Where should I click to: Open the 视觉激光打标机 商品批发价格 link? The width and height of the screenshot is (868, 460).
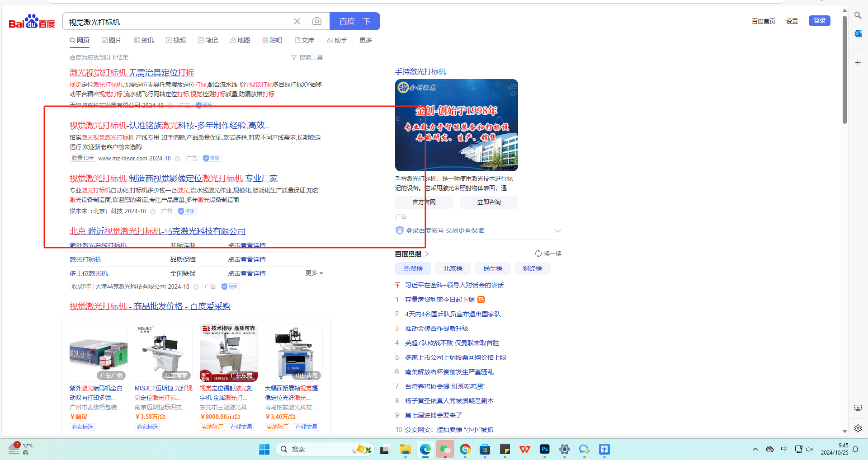pyautogui.click(x=150, y=306)
